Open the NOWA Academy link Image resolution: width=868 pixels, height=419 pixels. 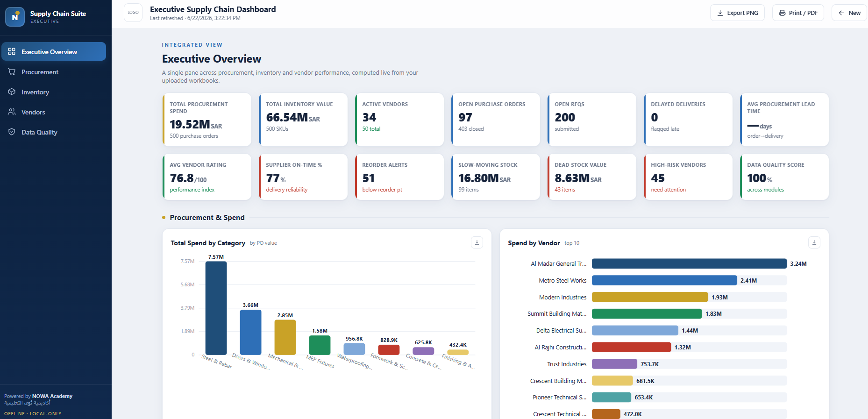coord(52,396)
